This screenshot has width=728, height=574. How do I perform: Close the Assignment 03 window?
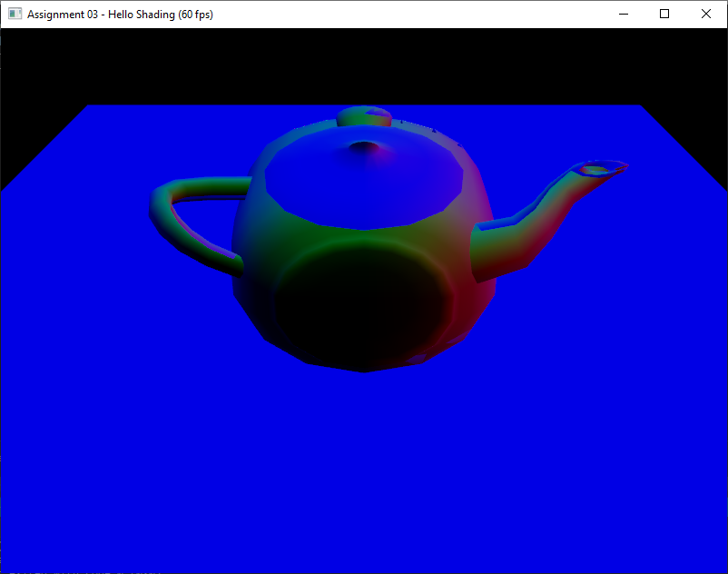(x=705, y=14)
